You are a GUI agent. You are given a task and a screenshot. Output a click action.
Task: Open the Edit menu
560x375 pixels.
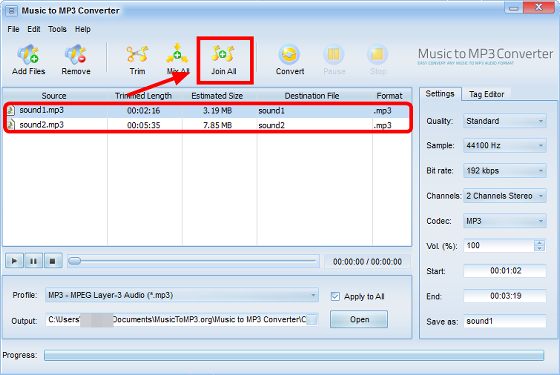coord(34,29)
